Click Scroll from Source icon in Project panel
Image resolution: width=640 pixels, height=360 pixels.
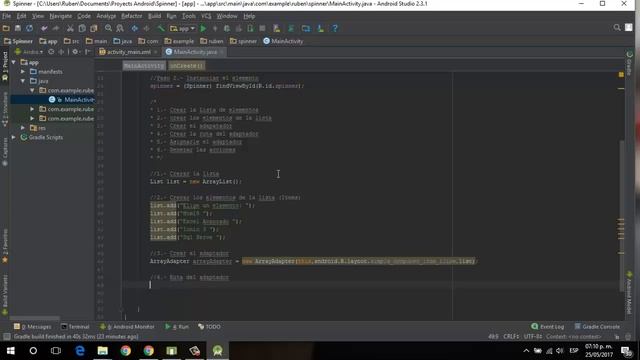(51, 52)
